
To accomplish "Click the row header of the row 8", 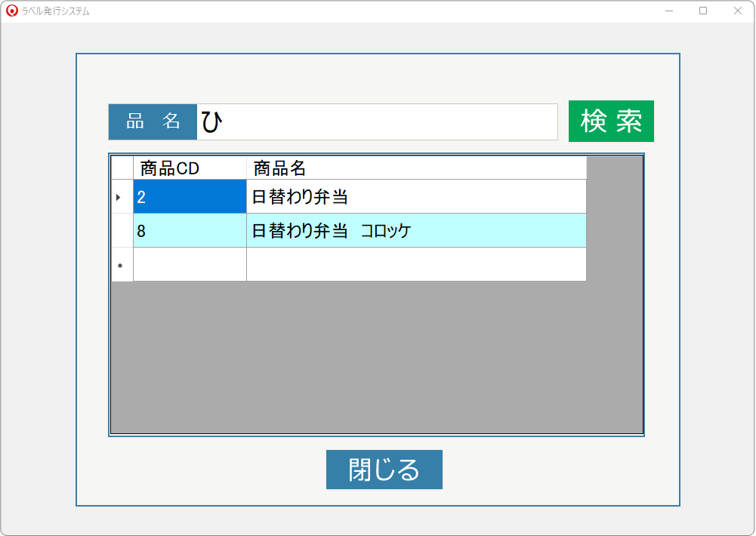I will [x=122, y=230].
